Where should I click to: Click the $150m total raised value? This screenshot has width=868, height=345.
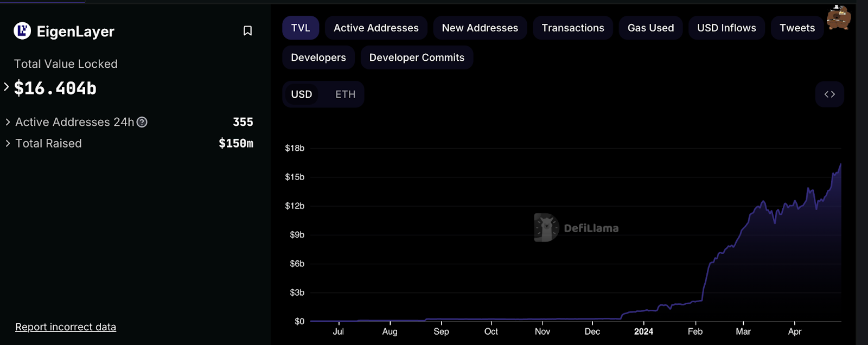tap(236, 143)
